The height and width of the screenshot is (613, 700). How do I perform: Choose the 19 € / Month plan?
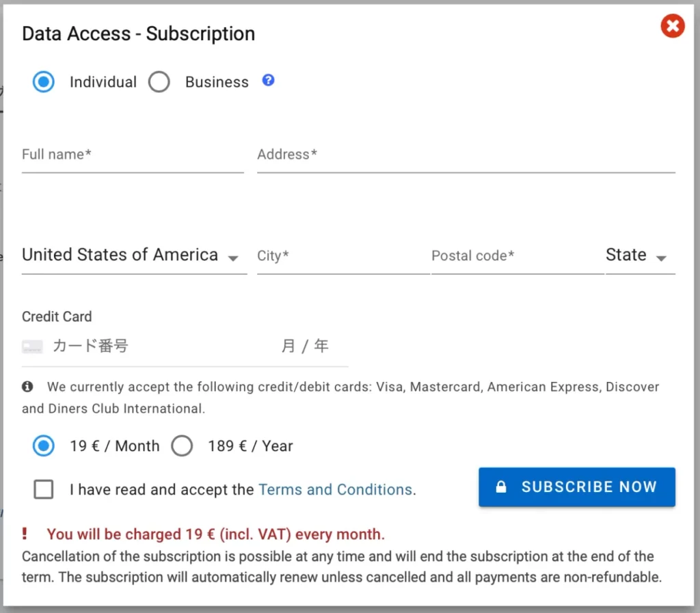pyautogui.click(x=43, y=446)
